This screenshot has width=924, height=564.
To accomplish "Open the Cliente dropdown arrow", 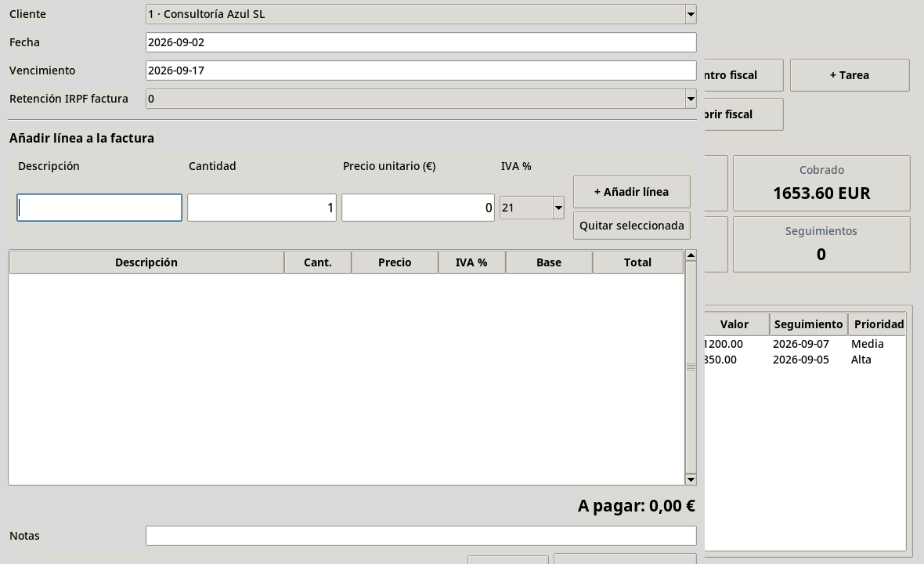I will [x=691, y=14].
